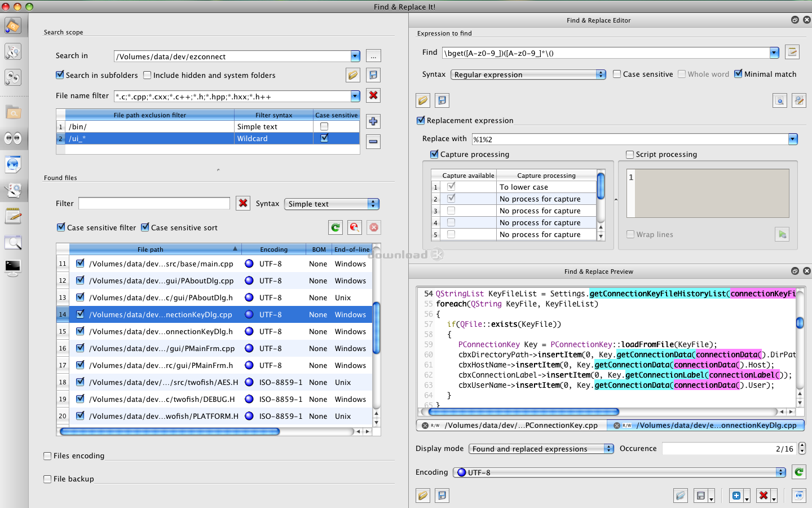Click the encoding apply green arrow icon

[798, 472]
